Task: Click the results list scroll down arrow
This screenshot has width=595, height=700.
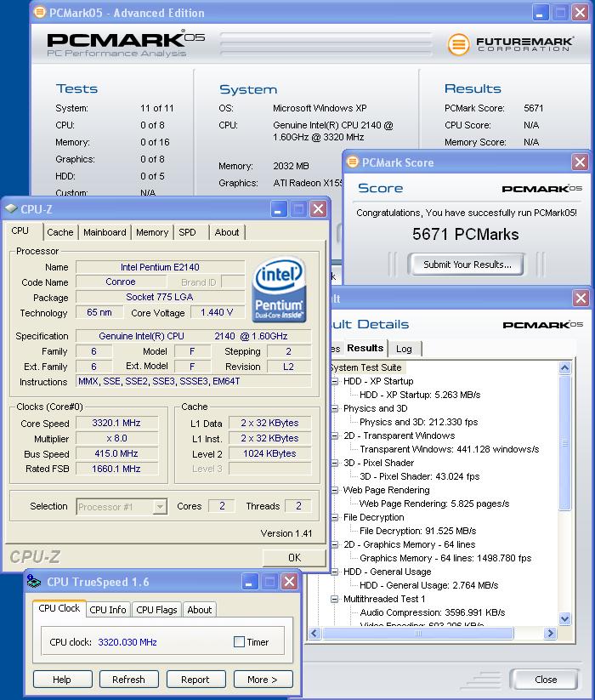Action: point(565,618)
